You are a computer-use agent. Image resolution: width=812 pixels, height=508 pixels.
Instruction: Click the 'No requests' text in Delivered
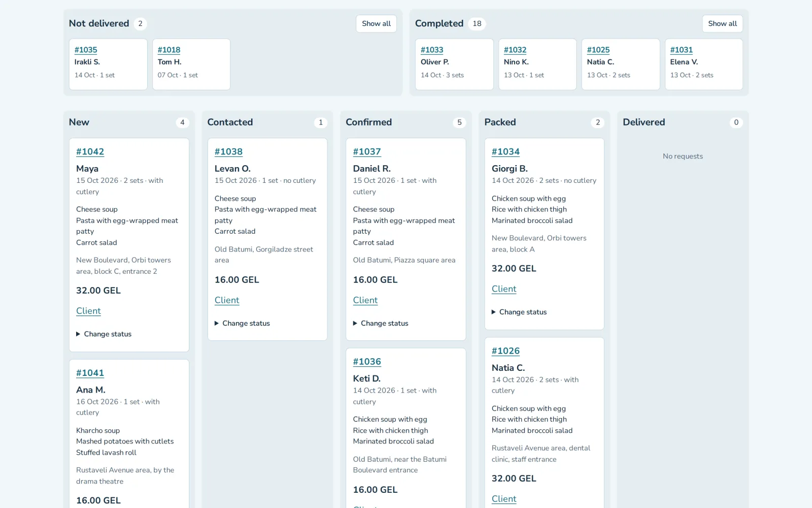683,156
